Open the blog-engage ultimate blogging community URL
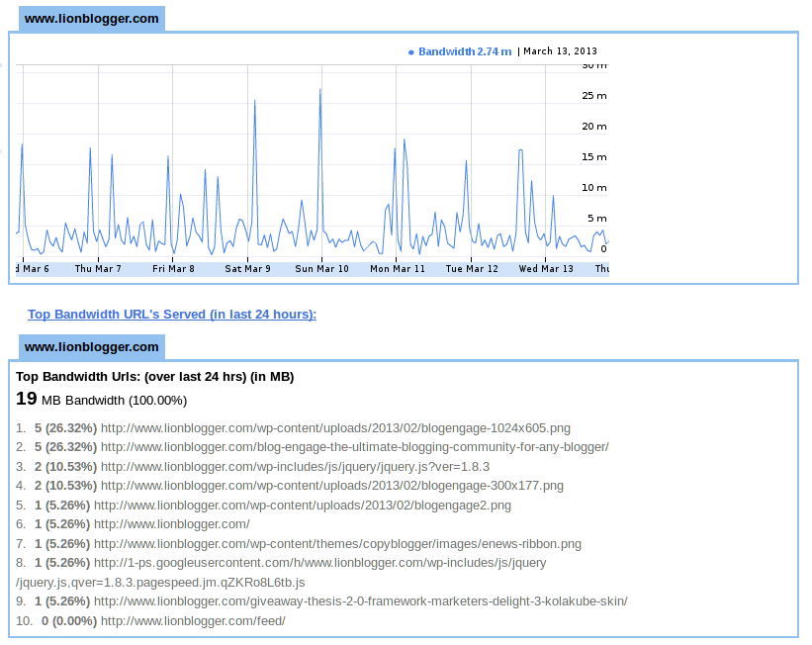Image resolution: width=812 pixels, height=645 pixels. (x=354, y=446)
